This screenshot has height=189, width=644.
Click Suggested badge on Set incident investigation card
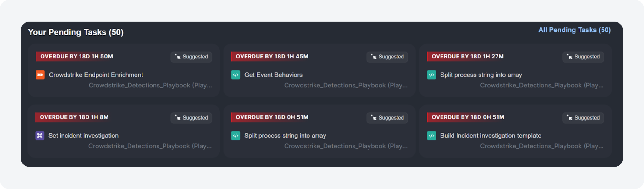click(x=191, y=118)
